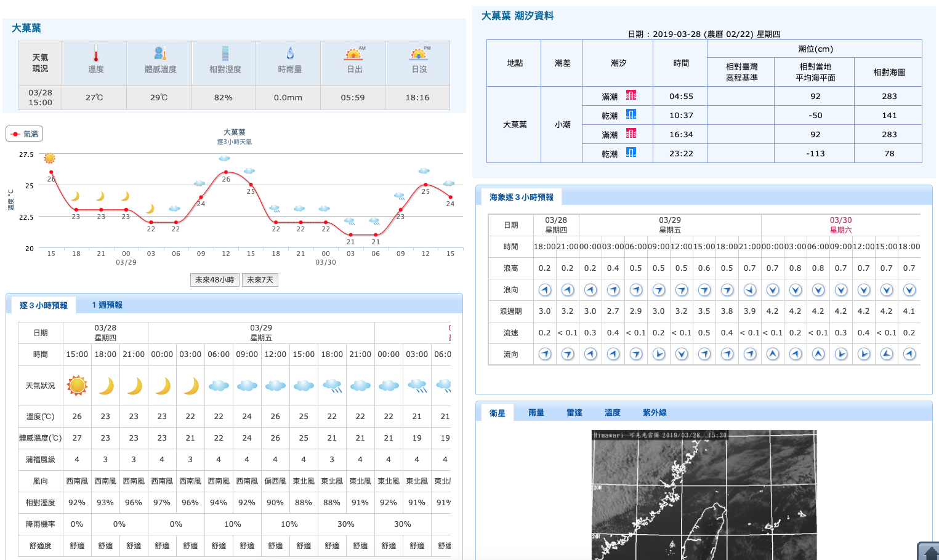Click the 82% relative humidity value
The width and height of the screenshot is (939, 560).
click(x=223, y=97)
